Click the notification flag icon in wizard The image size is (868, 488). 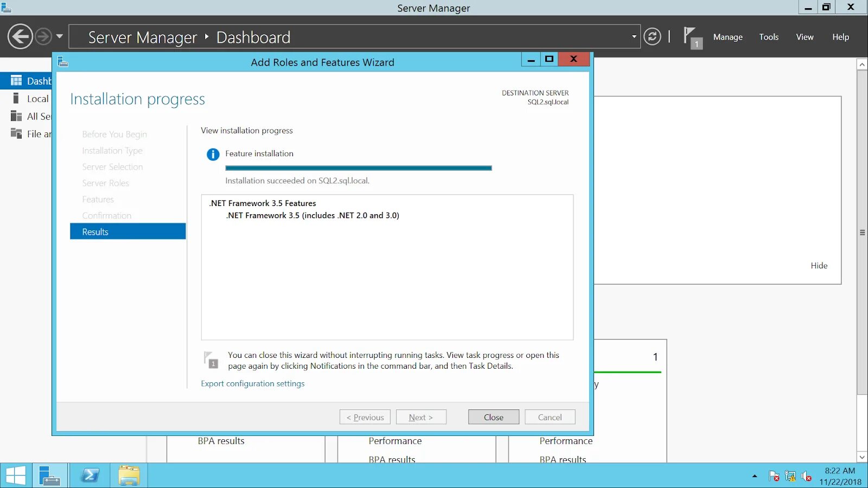pos(211,360)
